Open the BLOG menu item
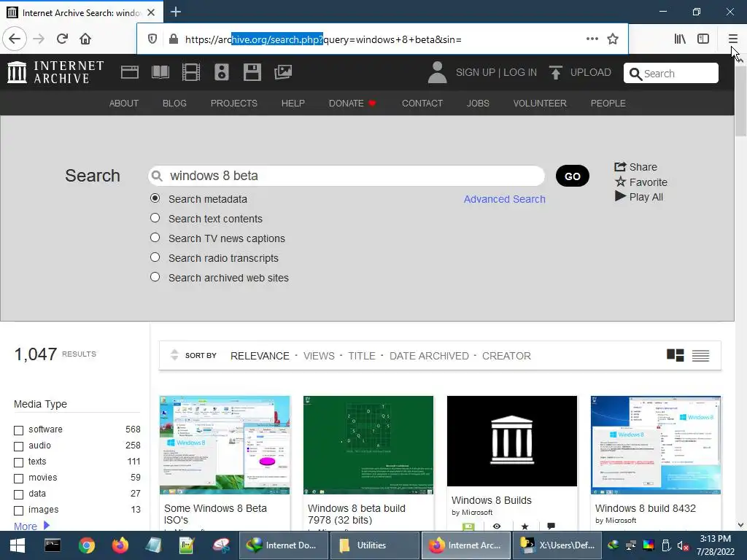 174,104
